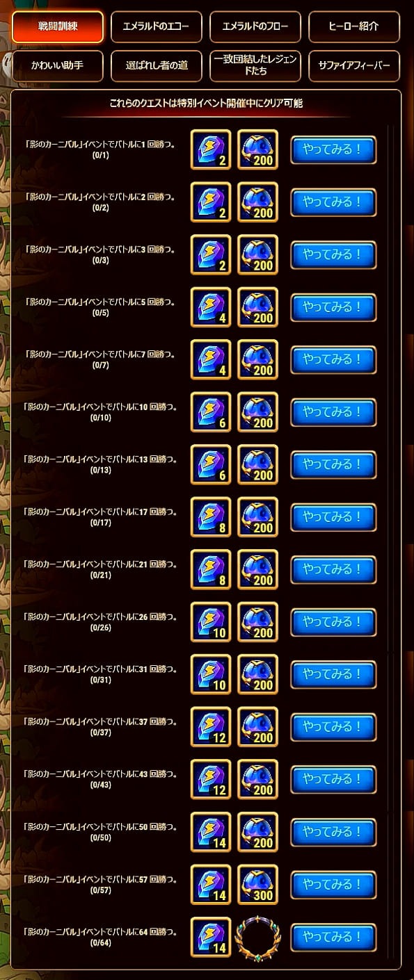Open the 戦闘訓練 tab
Image resolution: width=414 pixels, height=980 pixels.
58,27
